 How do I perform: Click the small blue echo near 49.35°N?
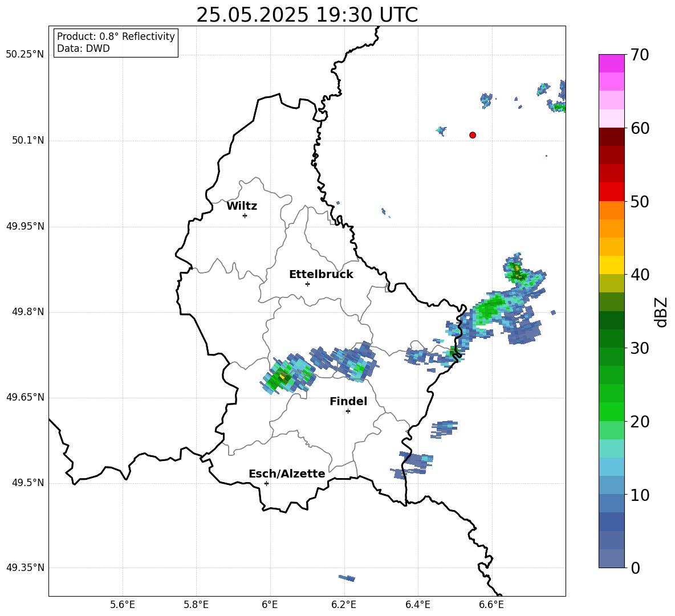pos(347,578)
